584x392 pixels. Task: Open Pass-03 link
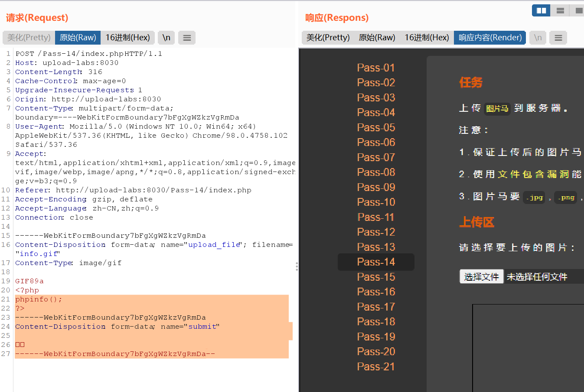(x=376, y=97)
